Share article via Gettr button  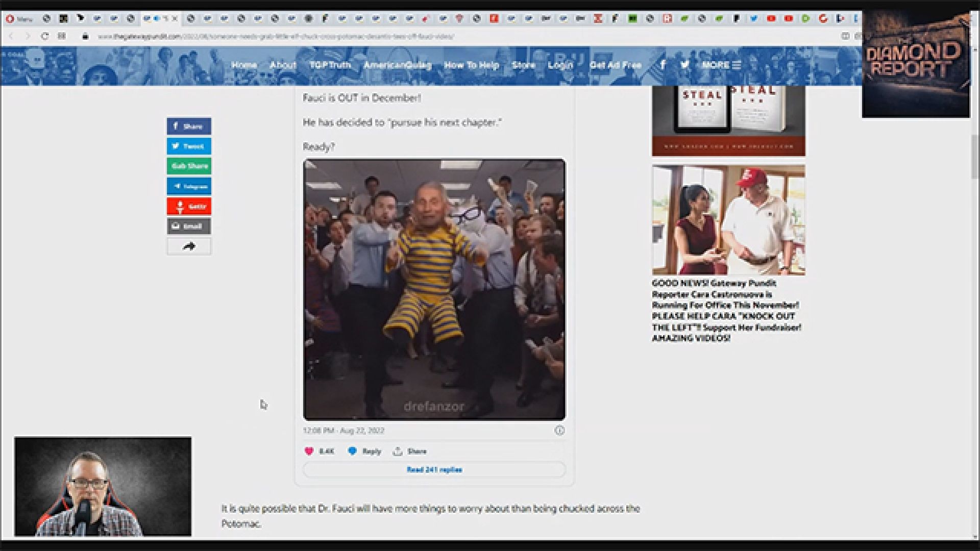[x=189, y=206]
